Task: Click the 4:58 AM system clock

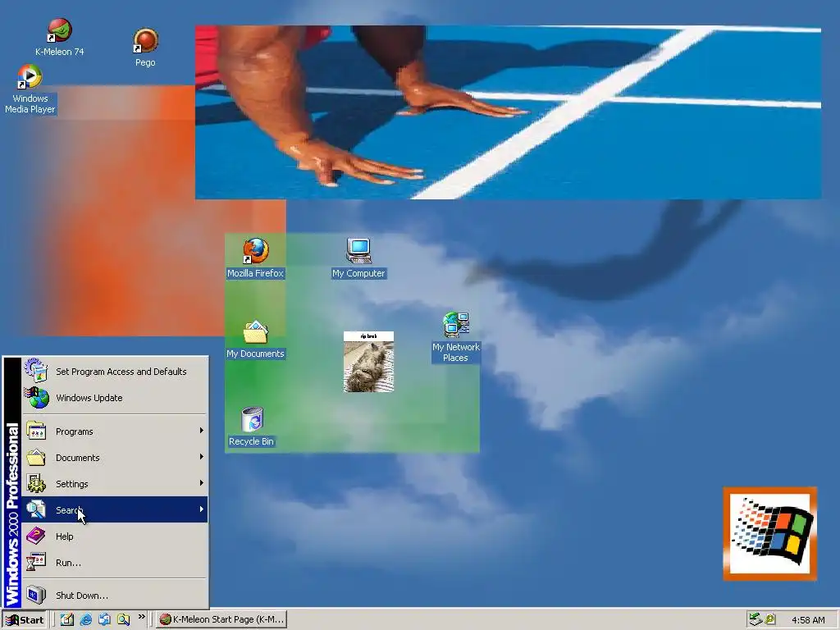Action: tap(808, 620)
